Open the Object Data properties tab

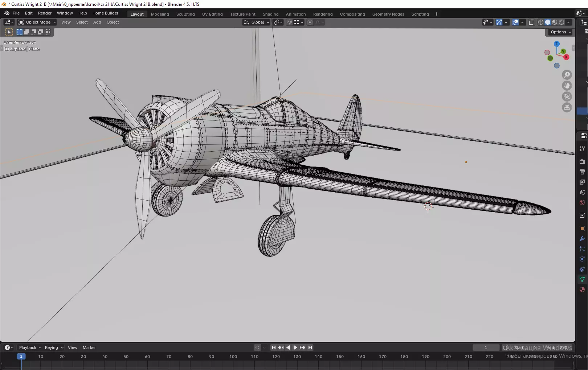pos(582,279)
